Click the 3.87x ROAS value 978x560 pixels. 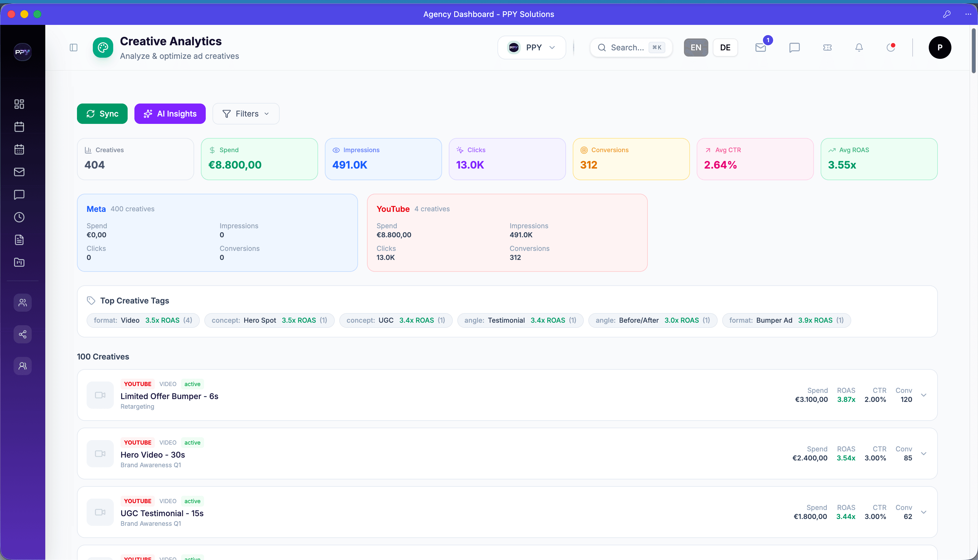coord(846,399)
